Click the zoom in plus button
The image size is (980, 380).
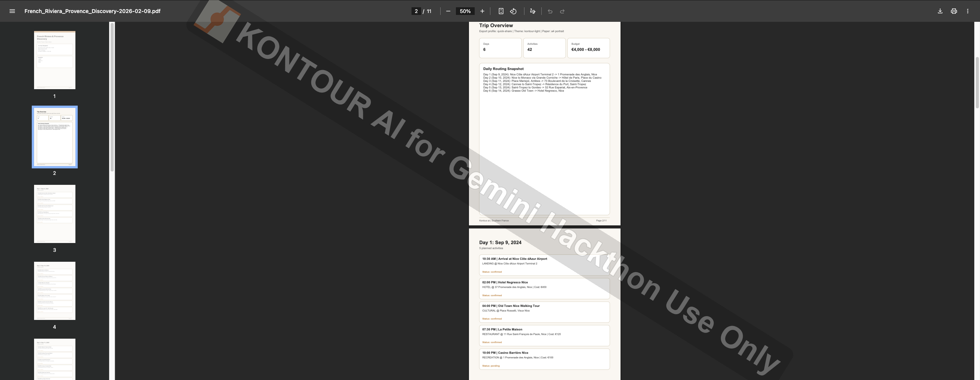coord(482,11)
